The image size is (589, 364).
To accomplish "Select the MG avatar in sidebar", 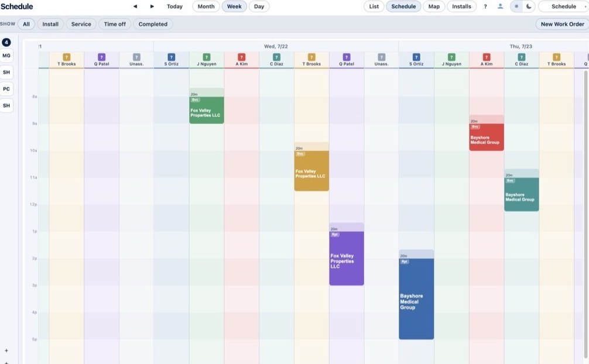I will (6, 56).
